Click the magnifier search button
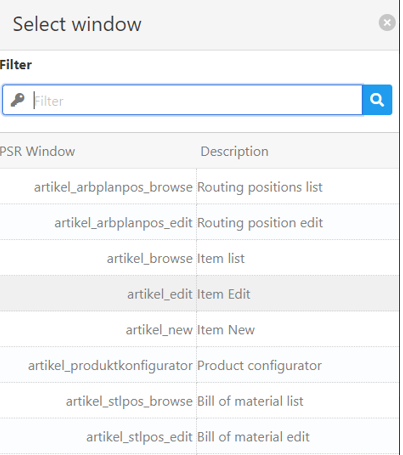The image size is (403, 455). 377,100
